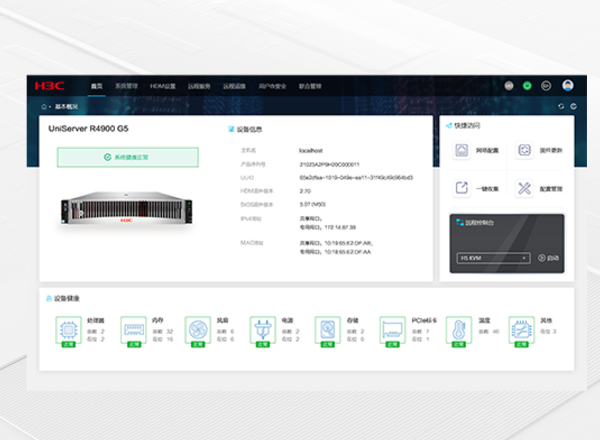Click the 处理器 label text
The height and width of the screenshot is (440, 600).
(96, 320)
